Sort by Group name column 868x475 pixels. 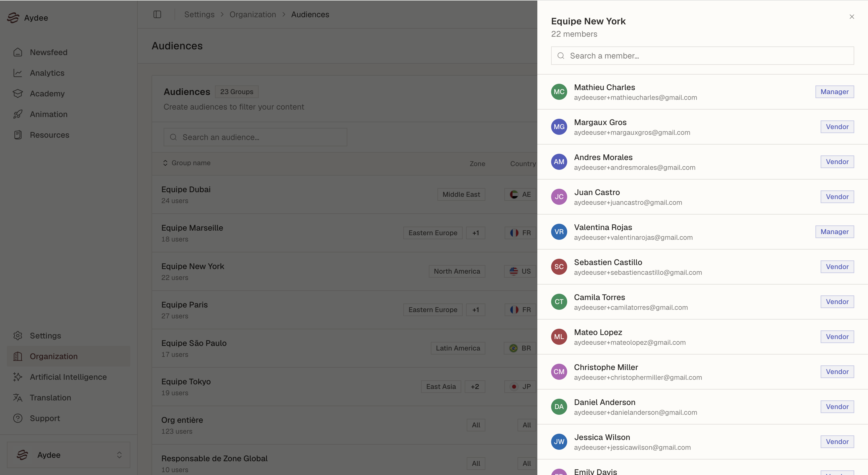click(187, 163)
